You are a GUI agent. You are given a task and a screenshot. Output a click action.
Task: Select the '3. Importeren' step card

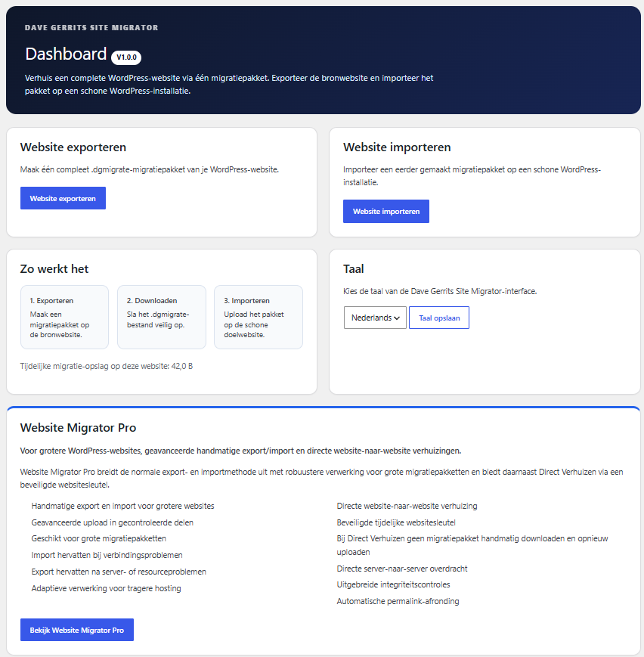click(x=259, y=318)
